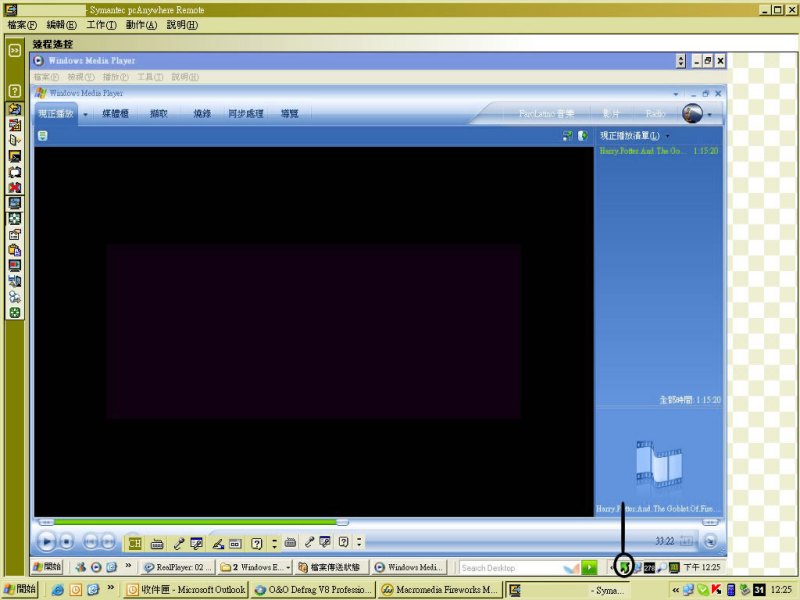Click the dark screen snapshot icon in the pcAnywhere toolbar

pyautogui.click(x=15, y=156)
